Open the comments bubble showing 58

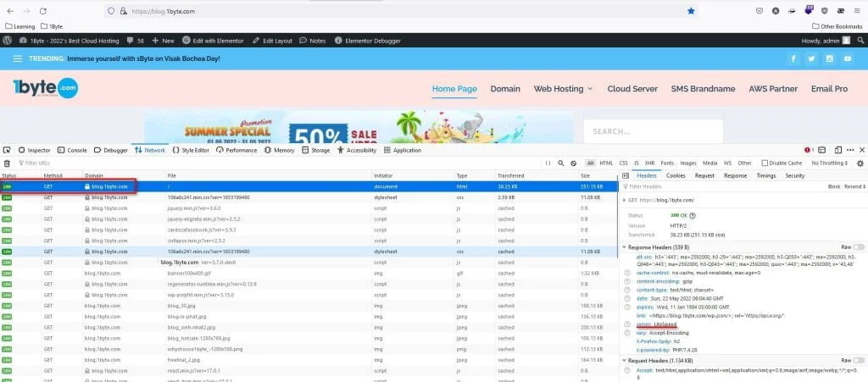pos(135,41)
